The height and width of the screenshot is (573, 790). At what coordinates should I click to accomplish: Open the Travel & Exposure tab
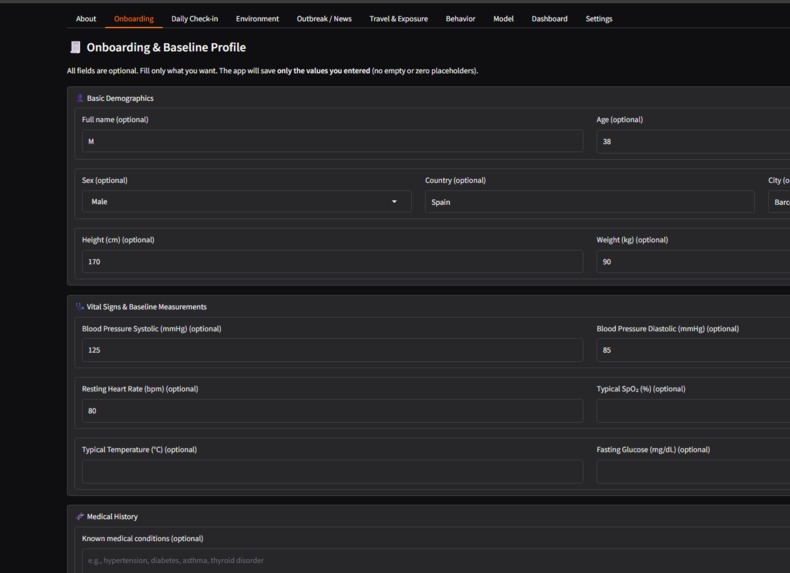(399, 19)
